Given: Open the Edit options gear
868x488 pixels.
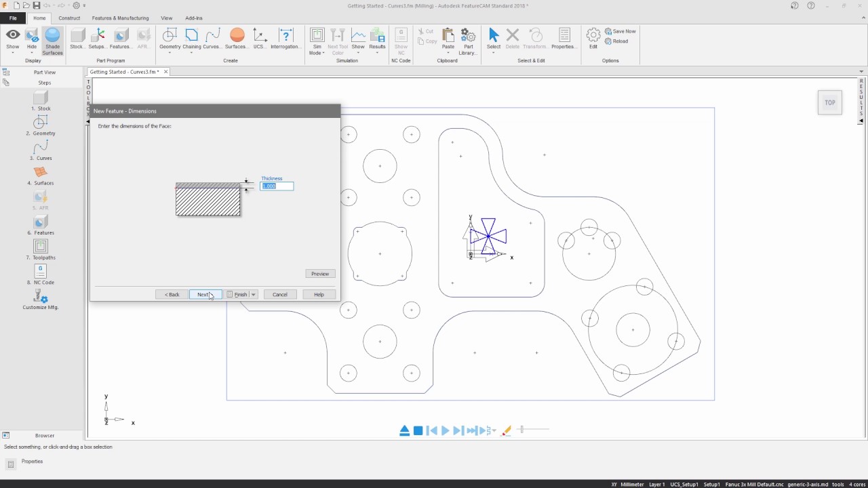Looking at the screenshot, I should [593, 39].
